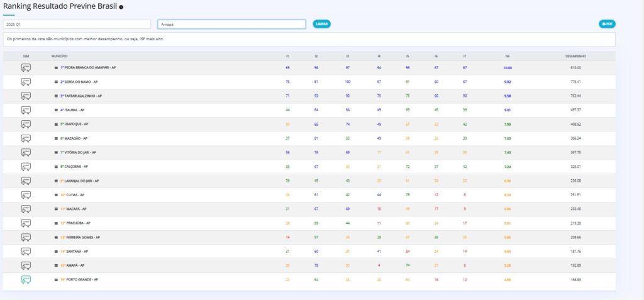
Task: Click the Mazagão - AP municipality name
Action: click(x=74, y=138)
